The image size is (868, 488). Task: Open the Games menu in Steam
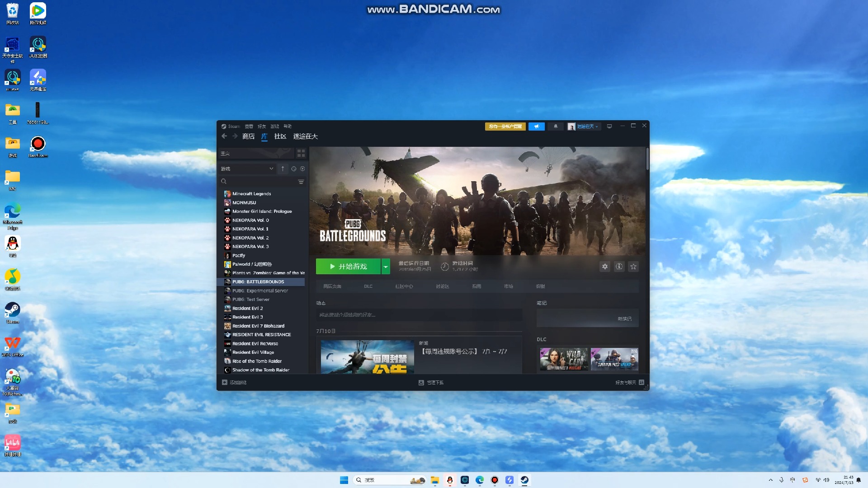click(x=275, y=127)
